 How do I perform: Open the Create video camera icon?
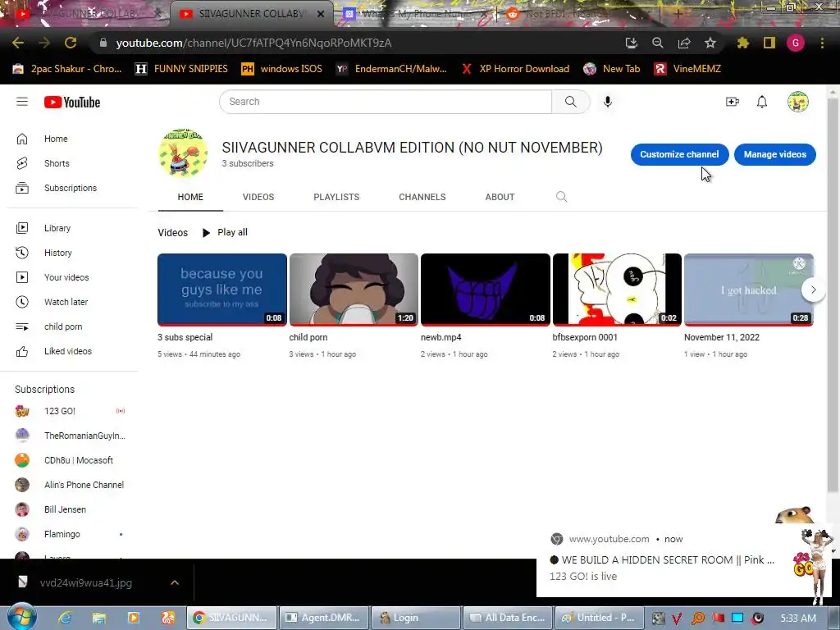pos(733,102)
